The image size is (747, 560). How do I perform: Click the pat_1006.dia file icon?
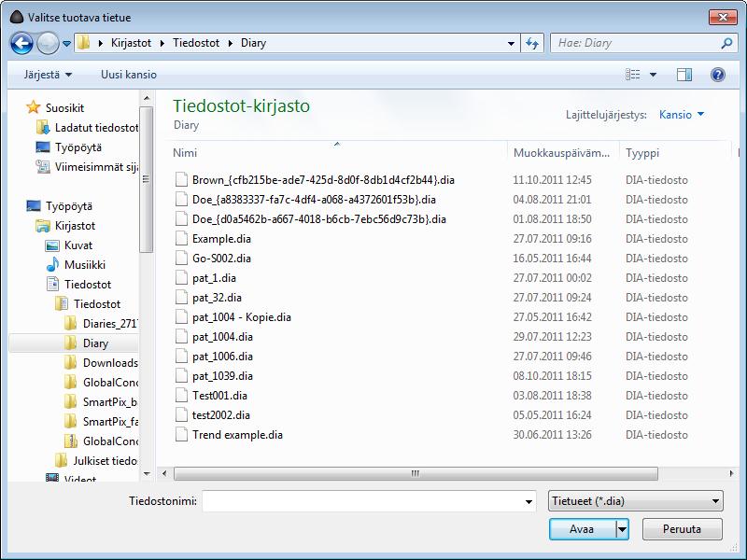(181, 357)
